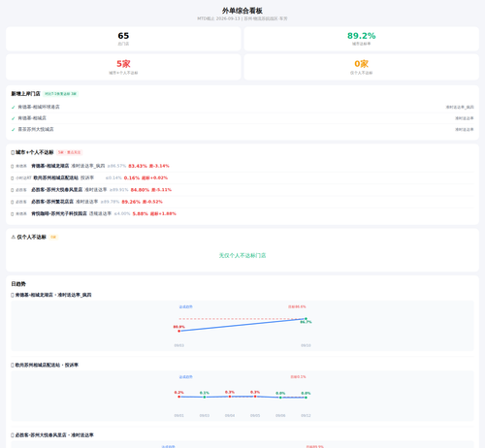Screen dimensions: 485x448
Task: Click the warning triangle icon before 仅个人不达标
Action: coord(14,237)
